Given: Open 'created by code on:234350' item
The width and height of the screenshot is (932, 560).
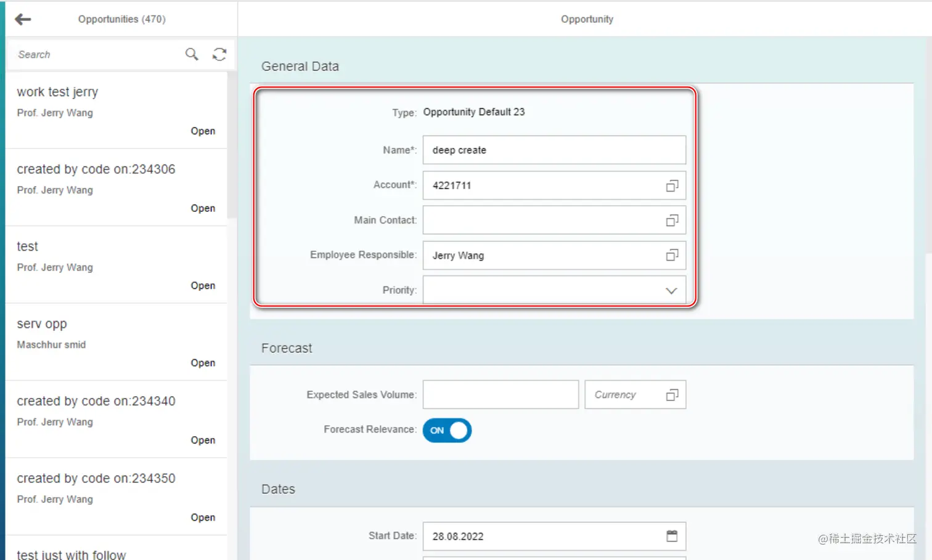Looking at the screenshot, I should pyautogui.click(x=116, y=497).
